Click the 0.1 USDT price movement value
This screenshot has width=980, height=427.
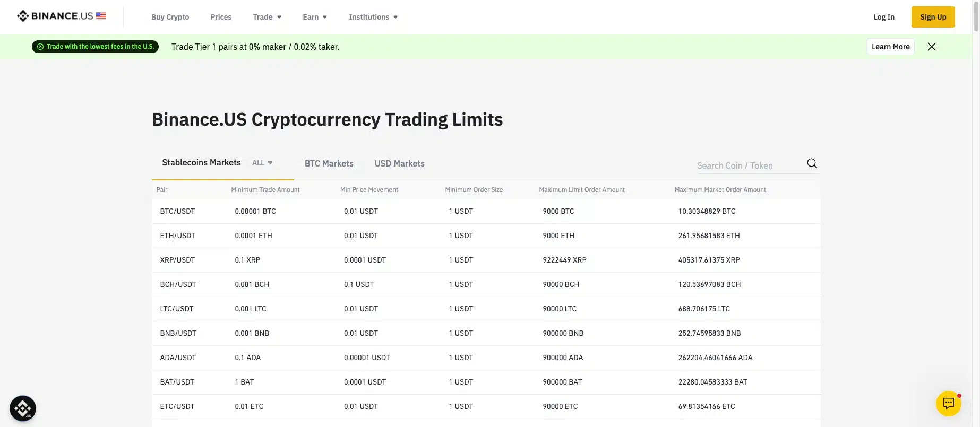click(x=359, y=284)
